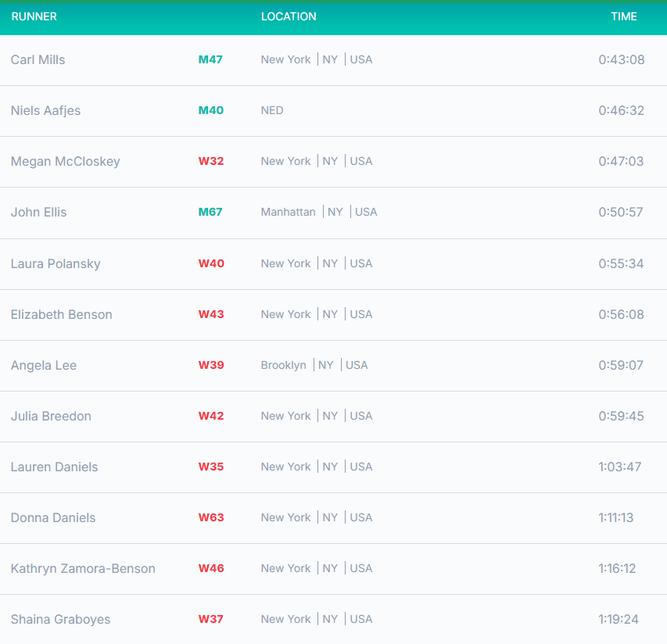Viewport: 667px width, 644px height.
Task: Open runner Carl Mills
Action: tap(38, 59)
